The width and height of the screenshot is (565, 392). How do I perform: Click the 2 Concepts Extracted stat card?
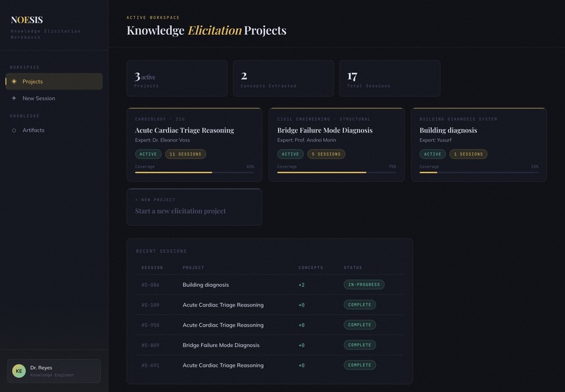(283, 79)
